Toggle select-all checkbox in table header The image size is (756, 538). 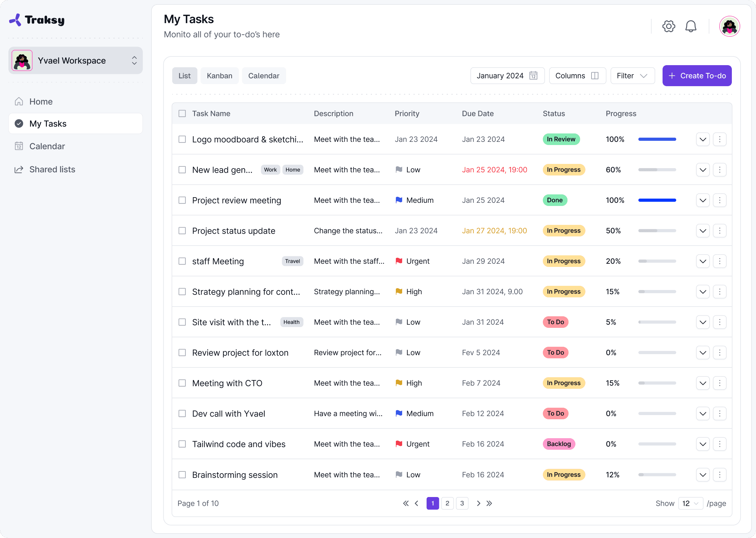182,113
